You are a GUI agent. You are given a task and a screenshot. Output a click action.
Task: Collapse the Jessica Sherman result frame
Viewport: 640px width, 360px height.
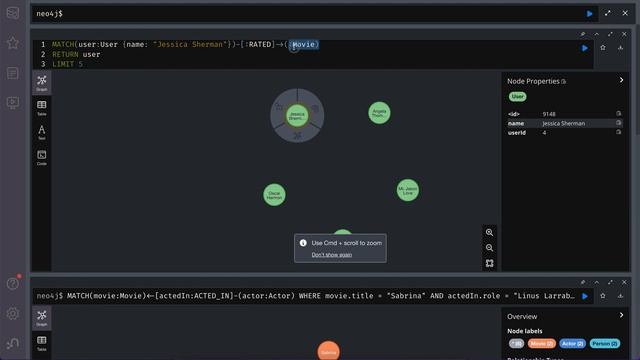(597, 34)
